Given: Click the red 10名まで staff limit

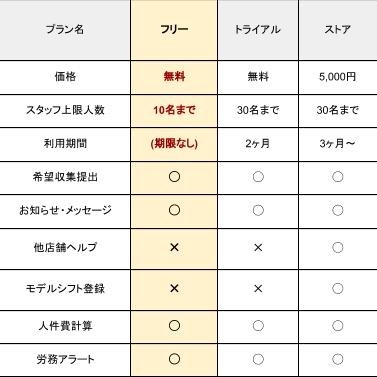Looking at the screenshot, I should (x=174, y=110).
